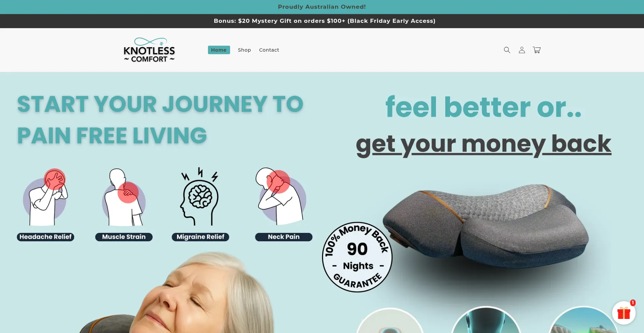644x333 pixels.
Task: Open the Contact page link
Action: coord(269,50)
